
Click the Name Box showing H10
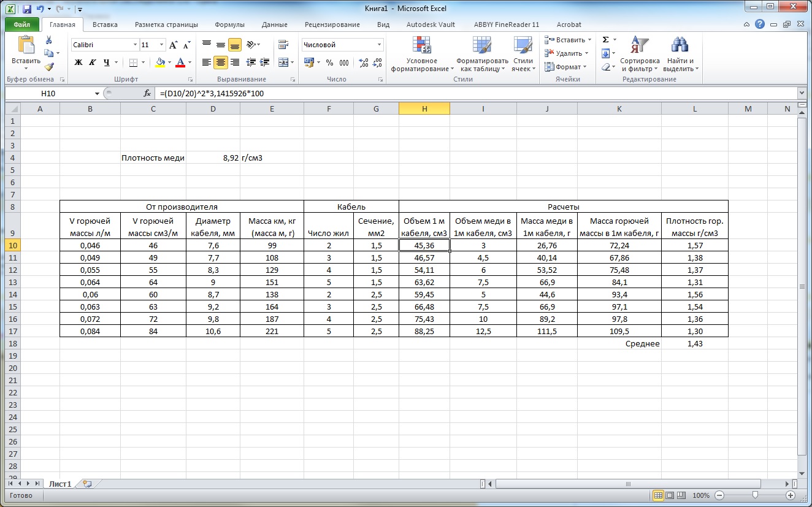point(48,94)
